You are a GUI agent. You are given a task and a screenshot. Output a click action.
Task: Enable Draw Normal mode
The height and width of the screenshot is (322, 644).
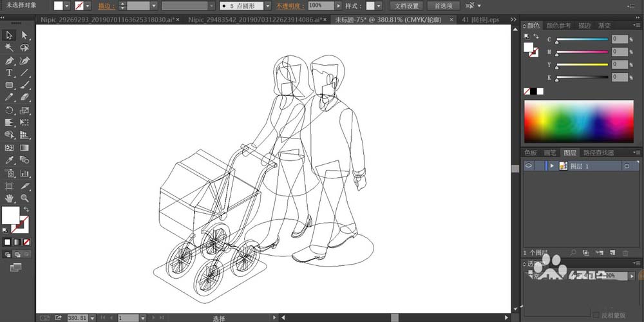(7, 254)
